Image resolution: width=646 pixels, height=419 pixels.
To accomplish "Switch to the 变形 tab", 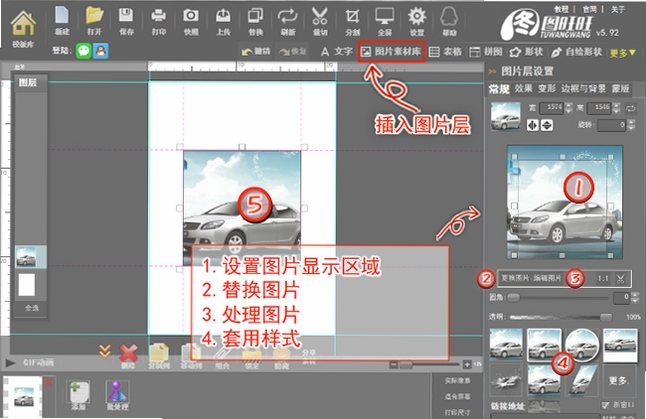I will (x=547, y=89).
